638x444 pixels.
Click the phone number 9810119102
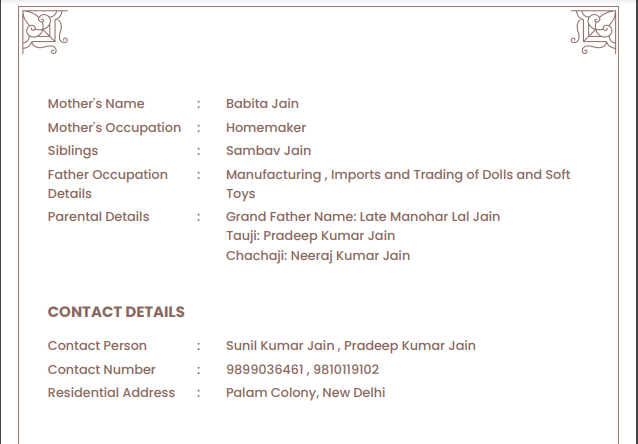click(346, 370)
